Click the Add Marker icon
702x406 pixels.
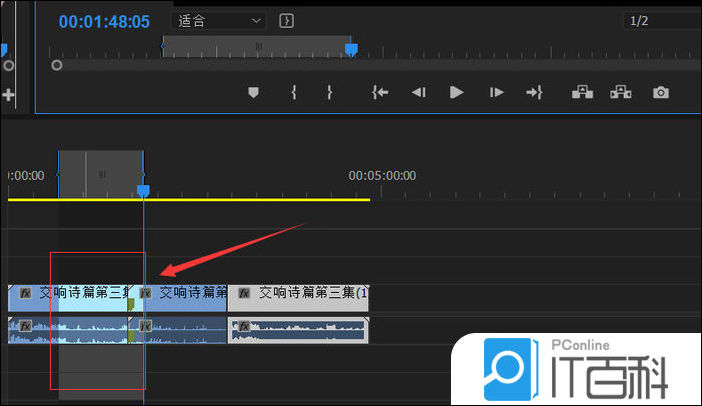click(253, 92)
